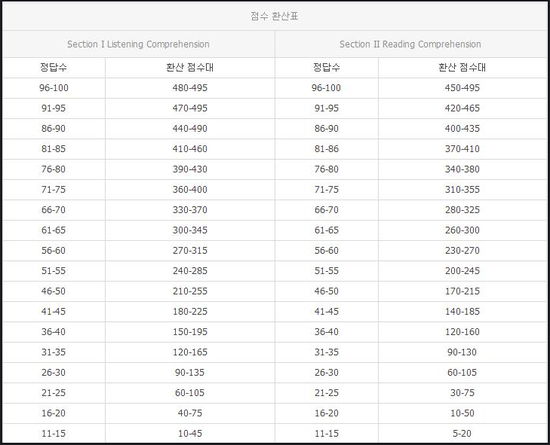
Task: Click Listening score range 150-195
Action: (x=190, y=332)
